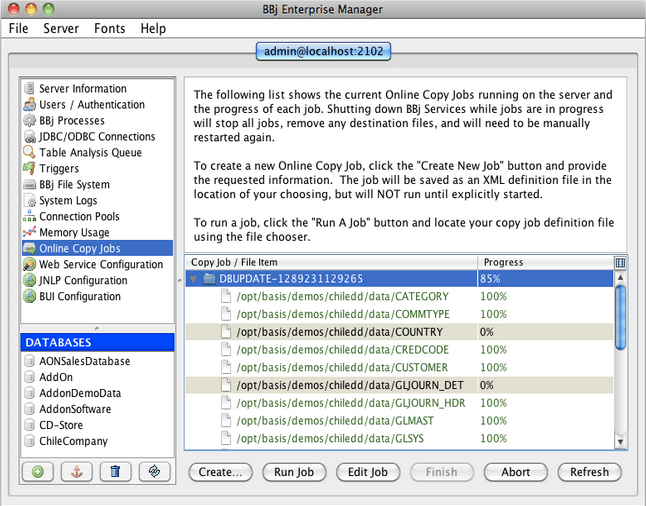Click the Edit Job button
This screenshot has height=506, width=646.
click(x=368, y=472)
